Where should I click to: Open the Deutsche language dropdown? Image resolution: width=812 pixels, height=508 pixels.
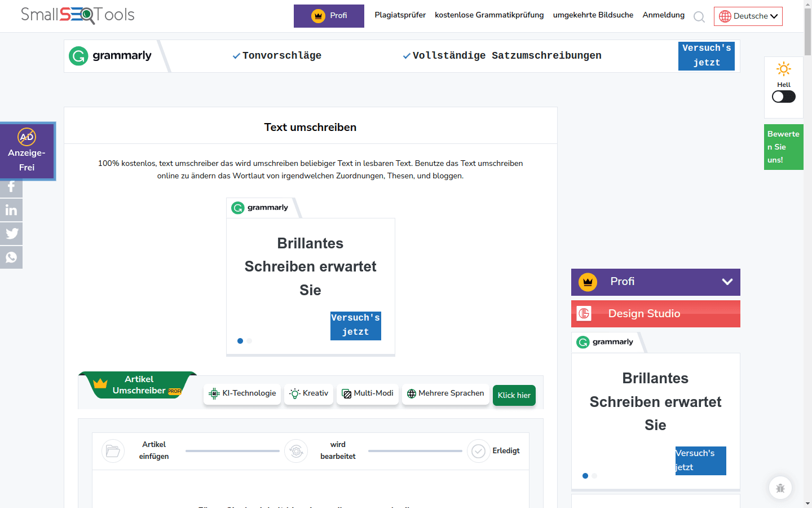coord(748,16)
